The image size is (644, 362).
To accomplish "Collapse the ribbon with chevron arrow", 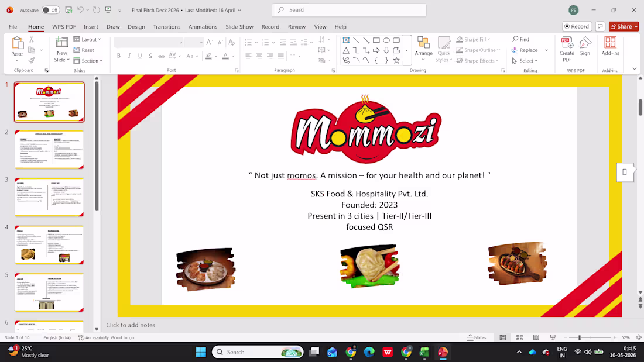I will click(635, 68).
